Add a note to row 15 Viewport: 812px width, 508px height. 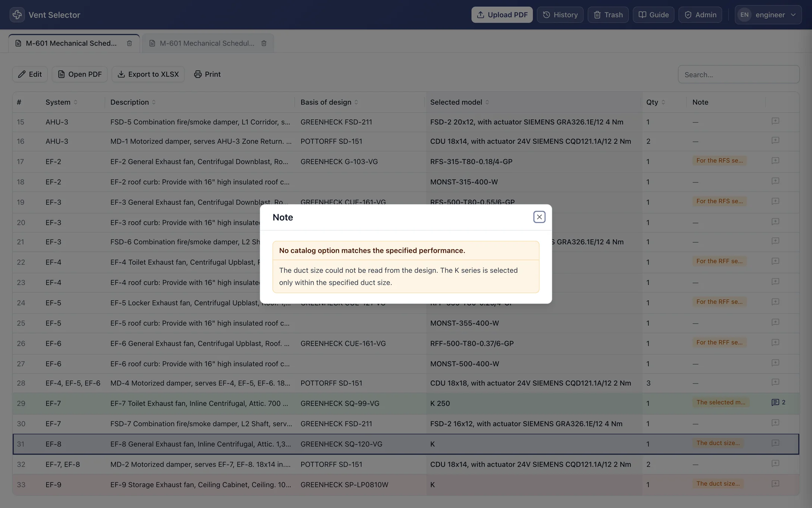point(775,121)
